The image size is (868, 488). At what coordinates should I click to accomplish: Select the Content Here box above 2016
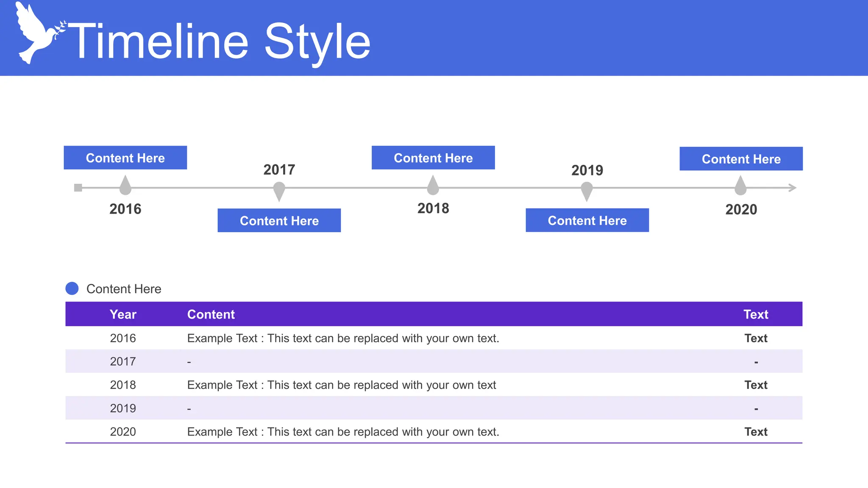click(125, 158)
